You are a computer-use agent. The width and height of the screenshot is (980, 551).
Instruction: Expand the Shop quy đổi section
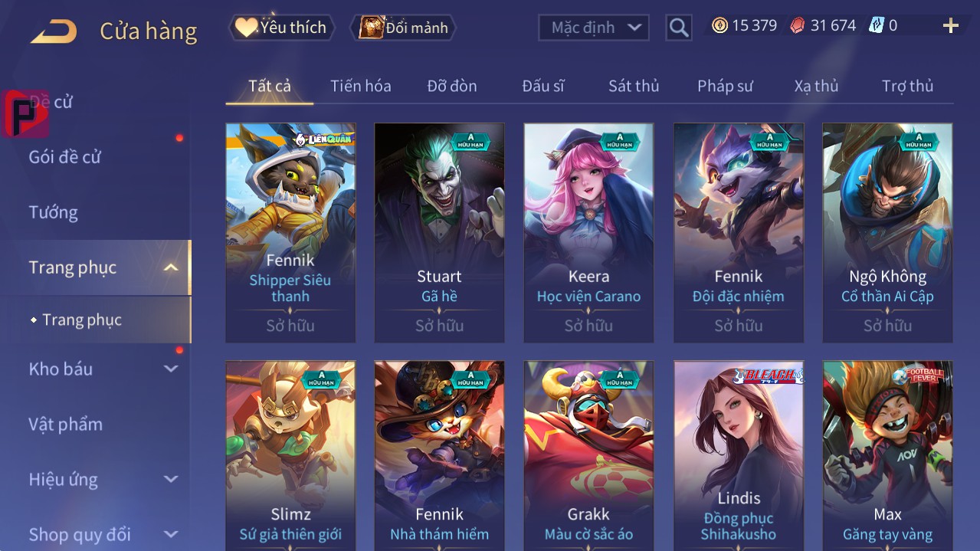[x=171, y=534]
